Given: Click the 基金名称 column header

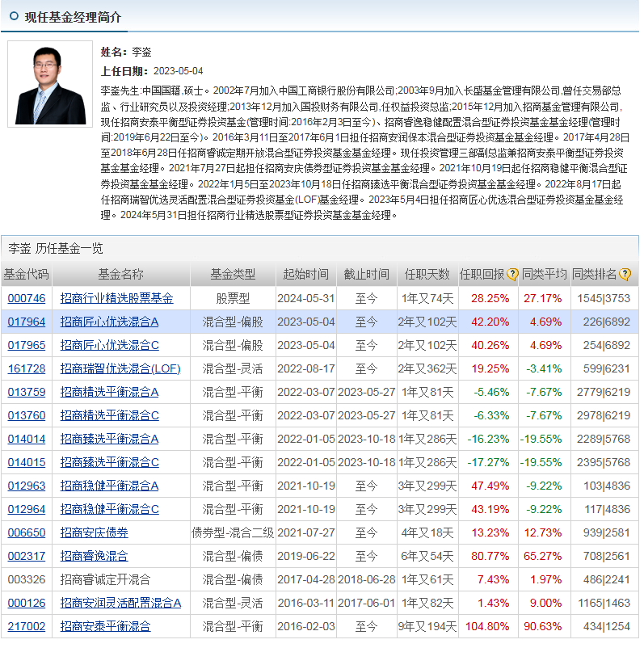Looking at the screenshot, I should point(120,275).
